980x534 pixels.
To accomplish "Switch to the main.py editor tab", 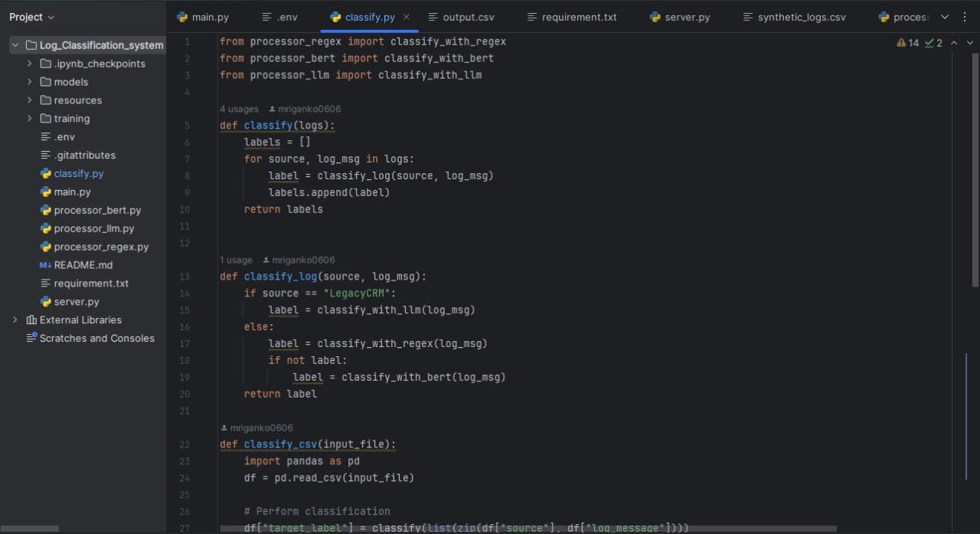I will [203, 17].
